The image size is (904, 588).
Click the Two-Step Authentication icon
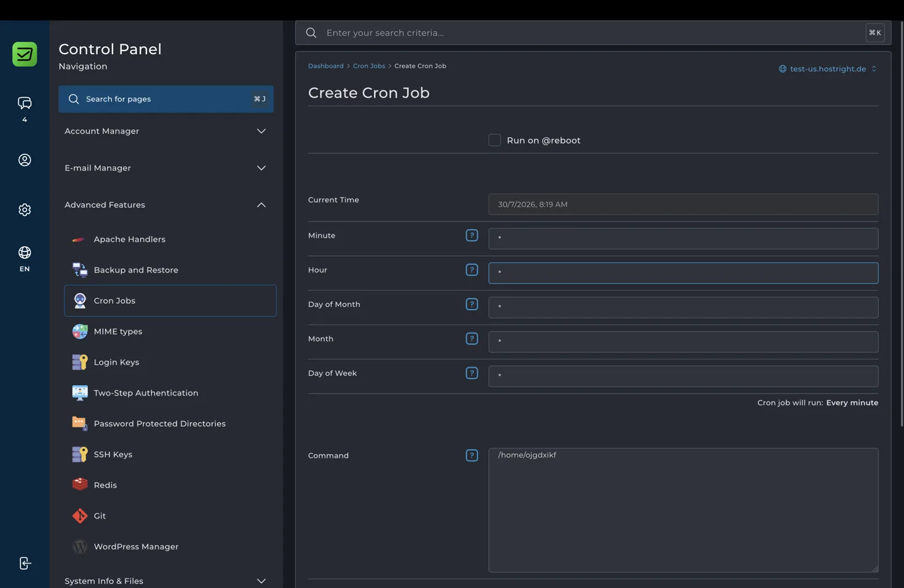coord(79,393)
